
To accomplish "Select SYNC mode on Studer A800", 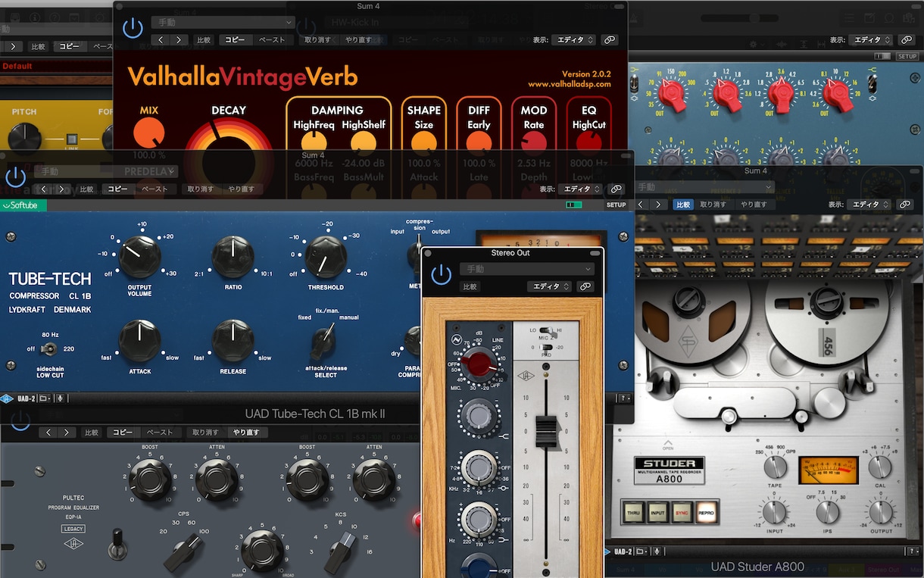I will tap(682, 513).
